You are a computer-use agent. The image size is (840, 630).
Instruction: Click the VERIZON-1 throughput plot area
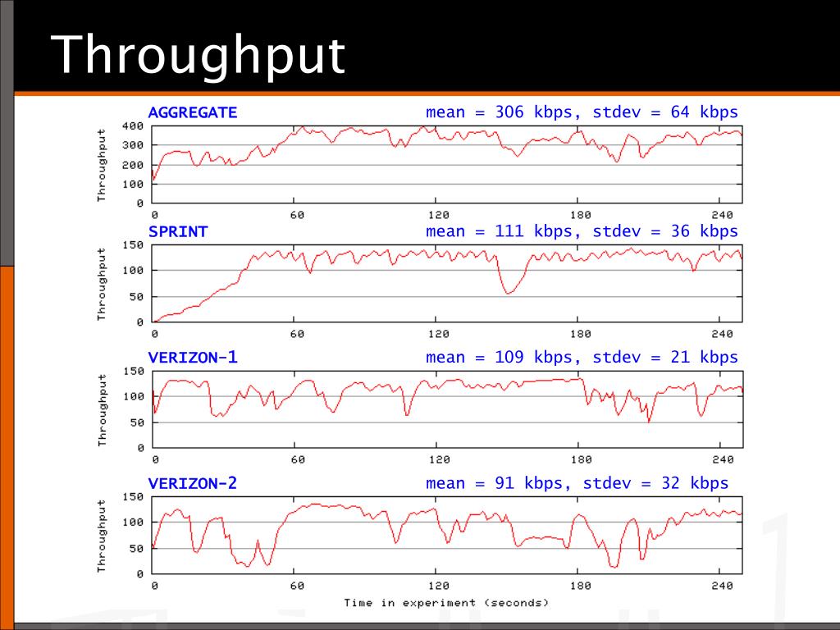447,409
